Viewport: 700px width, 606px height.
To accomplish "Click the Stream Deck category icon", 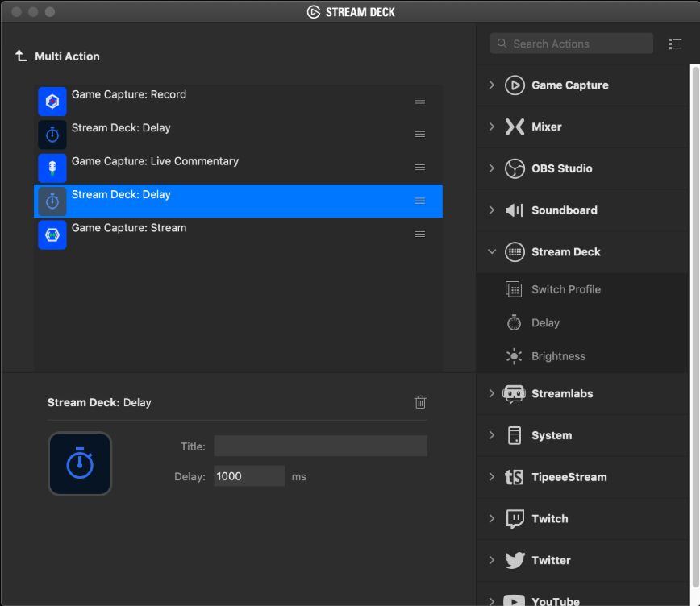I will pyautogui.click(x=515, y=252).
